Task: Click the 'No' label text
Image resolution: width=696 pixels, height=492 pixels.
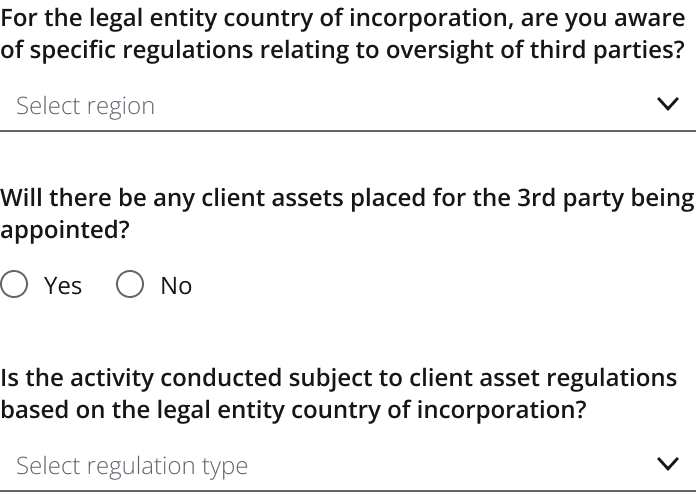Action: coord(176,286)
